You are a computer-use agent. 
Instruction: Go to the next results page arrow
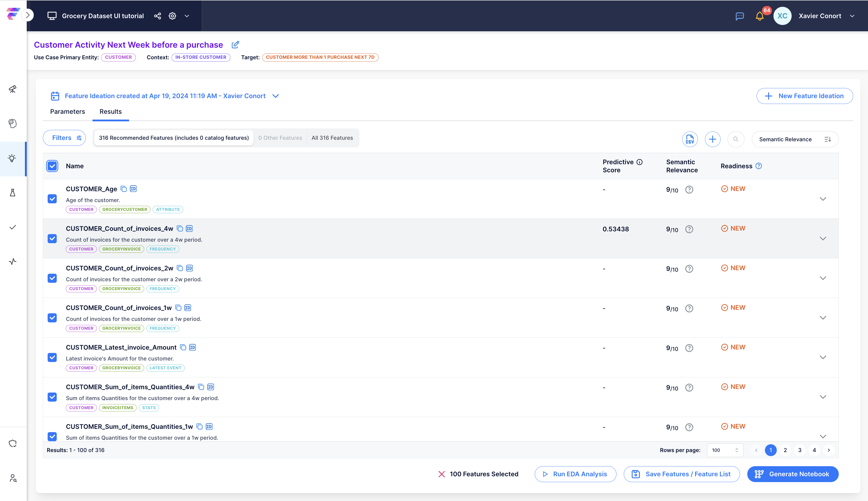(x=828, y=450)
